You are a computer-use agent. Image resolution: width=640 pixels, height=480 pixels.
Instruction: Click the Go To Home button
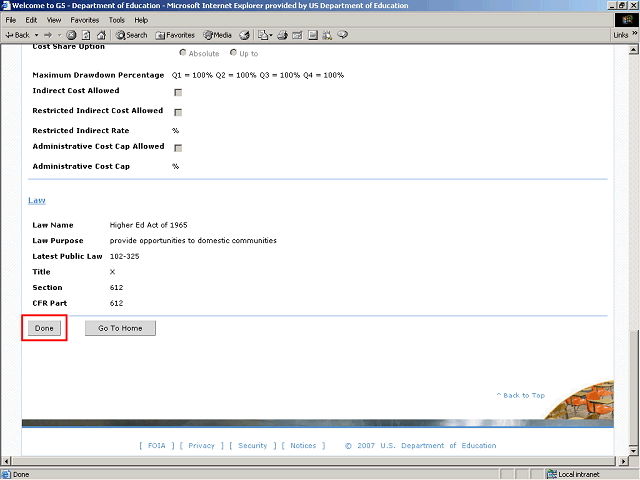(120, 328)
